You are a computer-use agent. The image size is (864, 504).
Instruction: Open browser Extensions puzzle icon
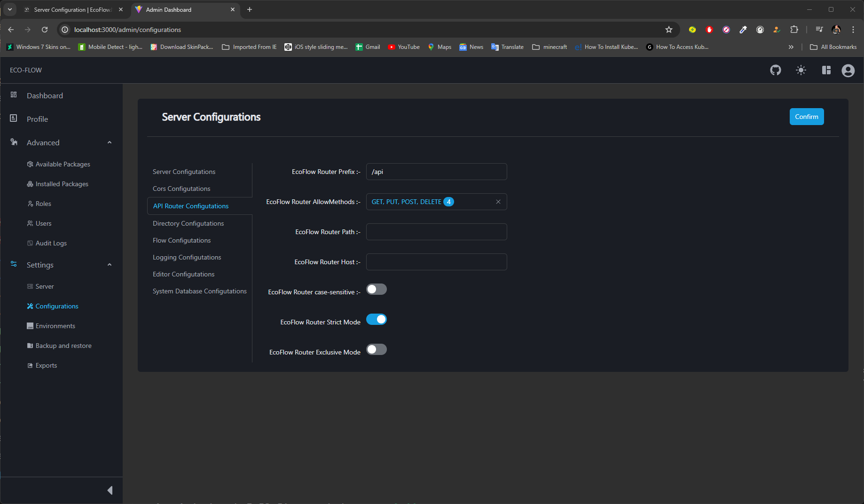pyautogui.click(x=794, y=30)
